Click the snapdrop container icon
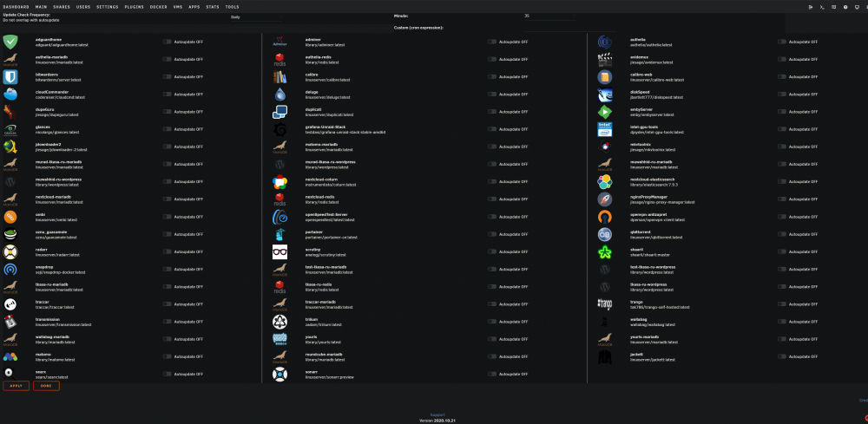This screenshot has height=424, width=868. pyautogui.click(x=10, y=270)
